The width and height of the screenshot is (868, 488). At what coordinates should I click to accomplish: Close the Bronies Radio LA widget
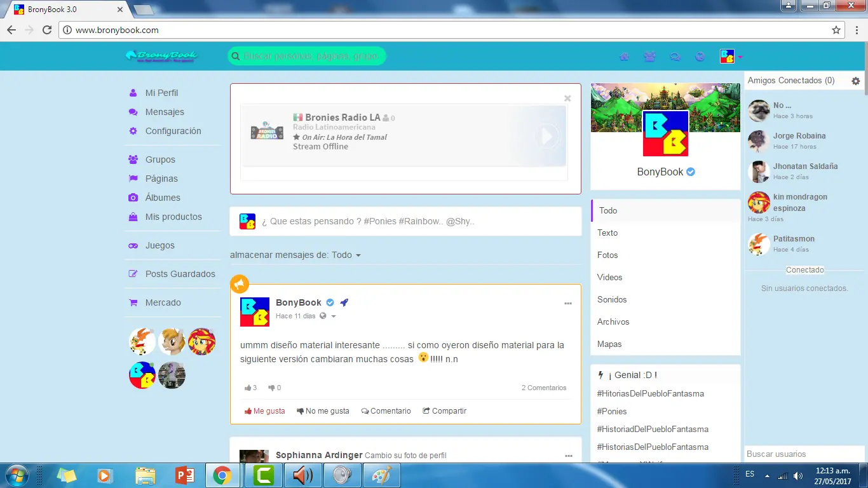(x=567, y=98)
